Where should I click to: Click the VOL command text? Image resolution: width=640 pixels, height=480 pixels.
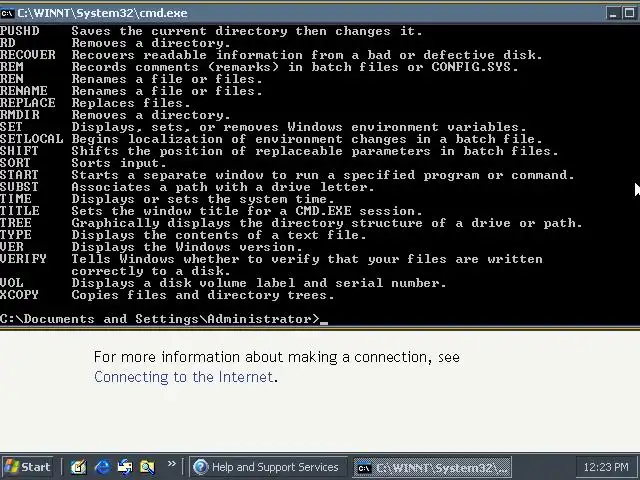tap(12, 283)
